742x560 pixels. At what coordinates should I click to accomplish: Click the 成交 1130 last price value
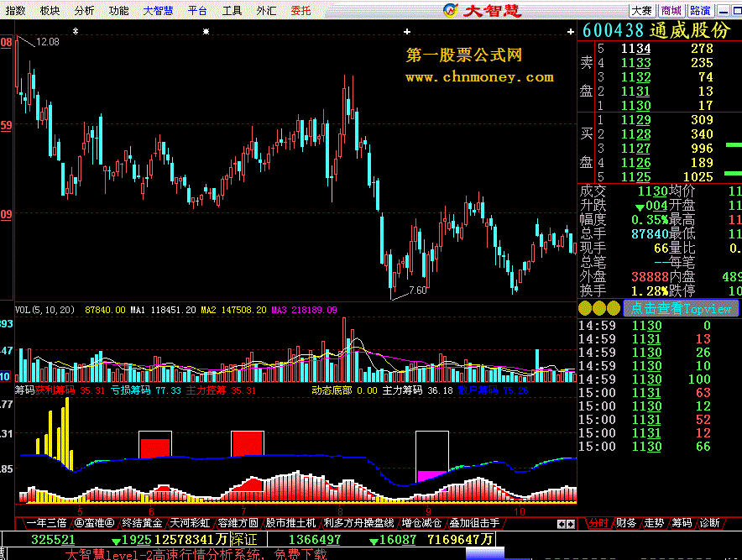[652, 191]
